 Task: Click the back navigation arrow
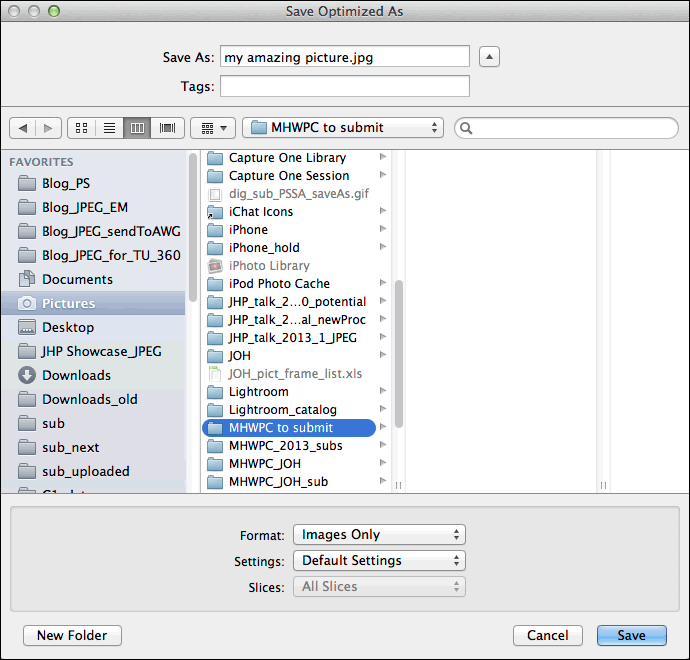pyautogui.click(x=22, y=128)
